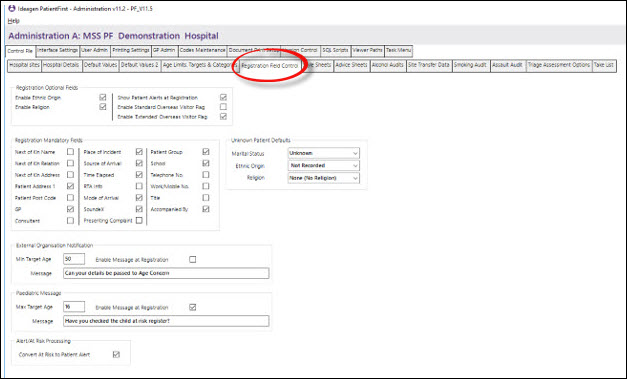The image size is (627, 379).
Task: Untick Patient Group checkbox
Action: 206,152
